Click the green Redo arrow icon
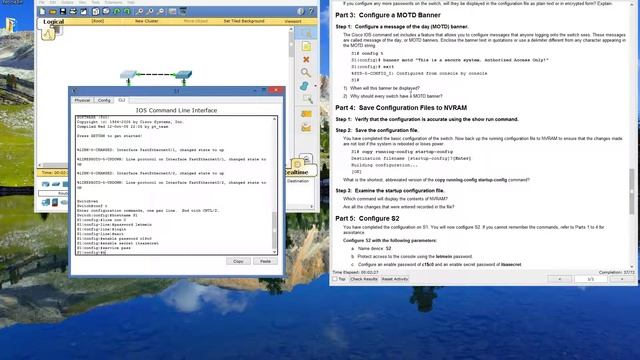The width and height of the screenshot is (640, 360). [127, 11]
